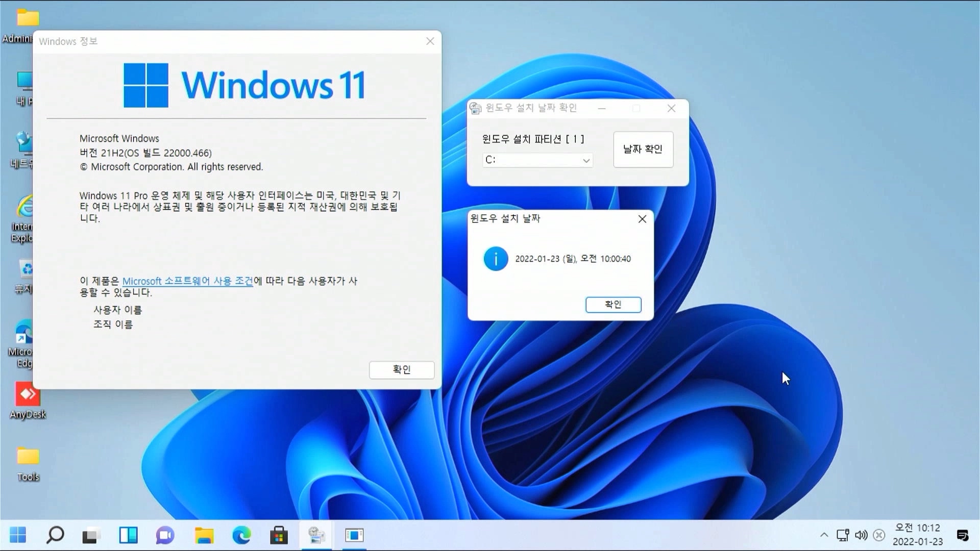The height and width of the screenshot is (551, 980).
Task: Click Microsoft Corporation copyright text
Action: (171, 167)
